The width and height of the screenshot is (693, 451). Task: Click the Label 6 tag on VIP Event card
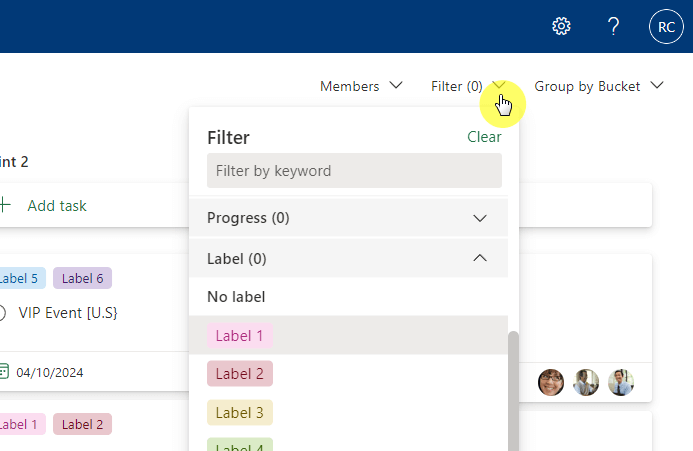pyautogui.click(x=82, y=278)
